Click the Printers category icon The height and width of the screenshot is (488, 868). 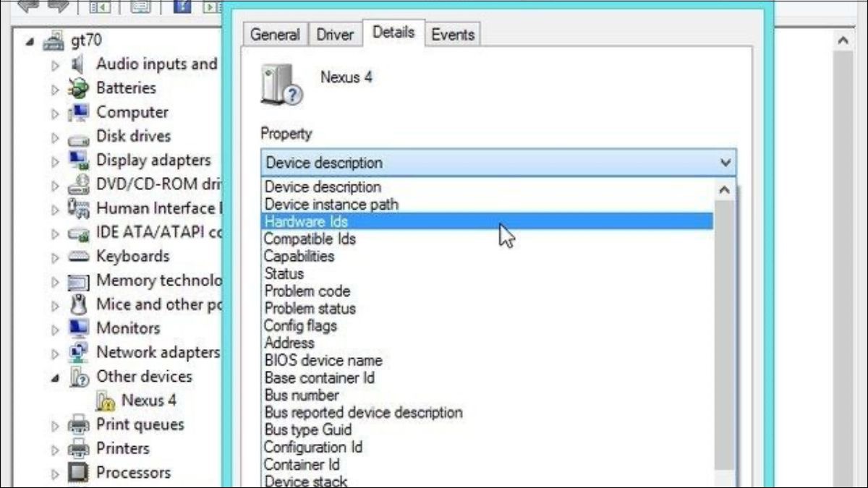tap(78, 448)
